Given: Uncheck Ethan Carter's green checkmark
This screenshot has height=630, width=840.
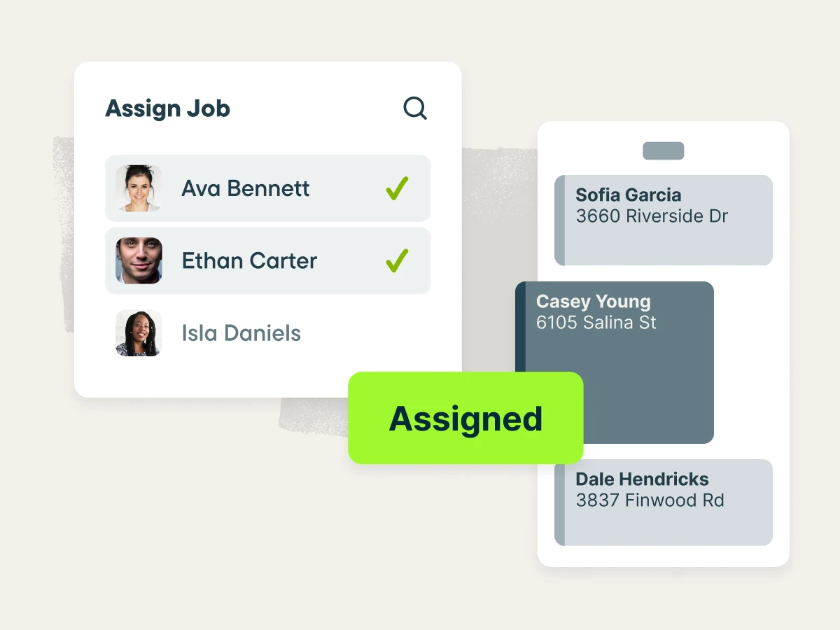Looking at the screenshot, I should tap(397, 260).
